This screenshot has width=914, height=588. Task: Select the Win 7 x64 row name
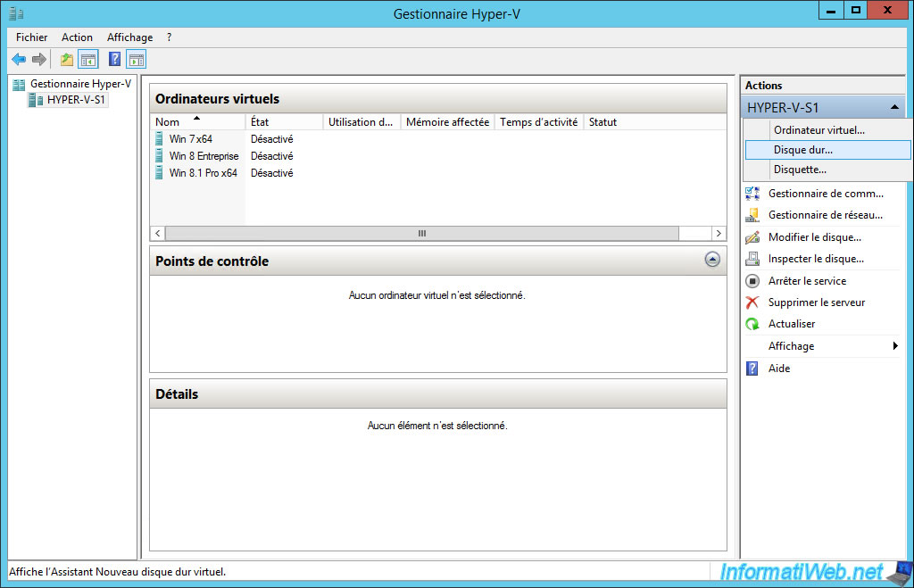(191, 138)
